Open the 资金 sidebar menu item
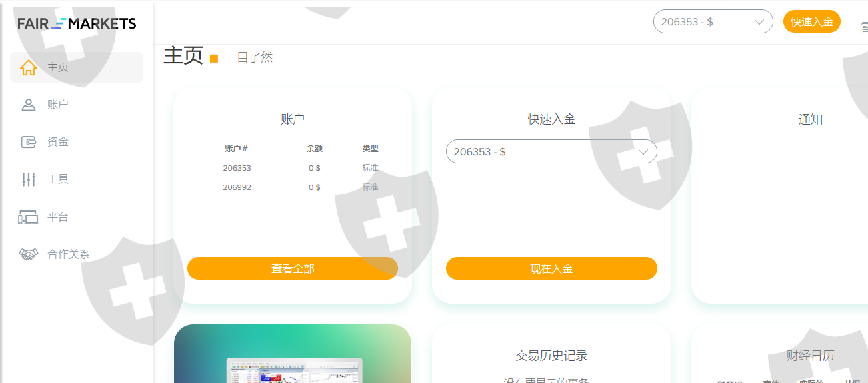The image size is (868, 383). pyautogui.click(x=77, y=142)
